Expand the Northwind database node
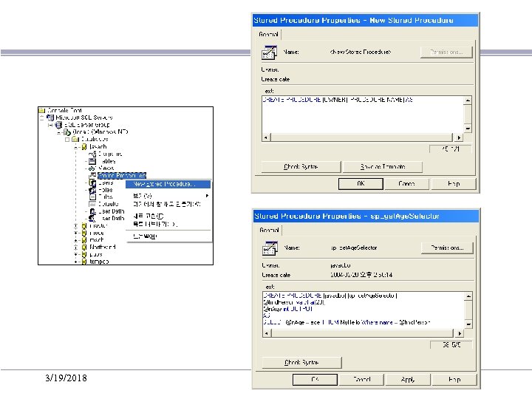Screen dimensions: 532x399 pyautogui.click(x=75, y=248)
